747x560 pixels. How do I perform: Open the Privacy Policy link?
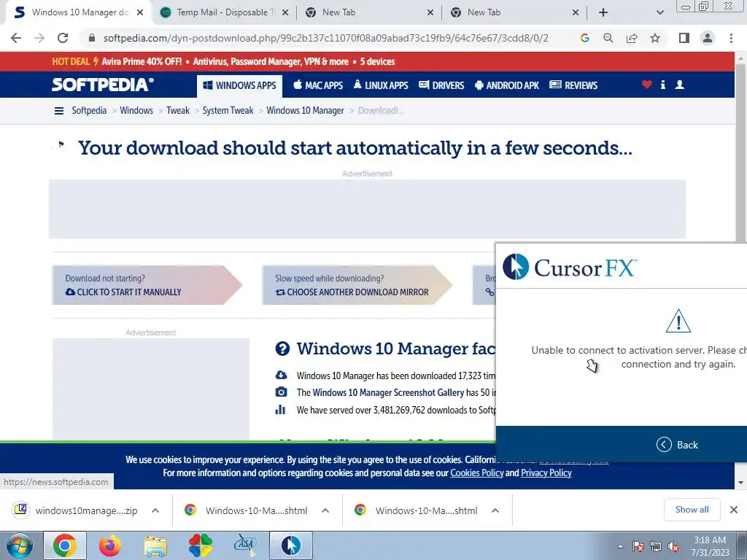point(546,472)
